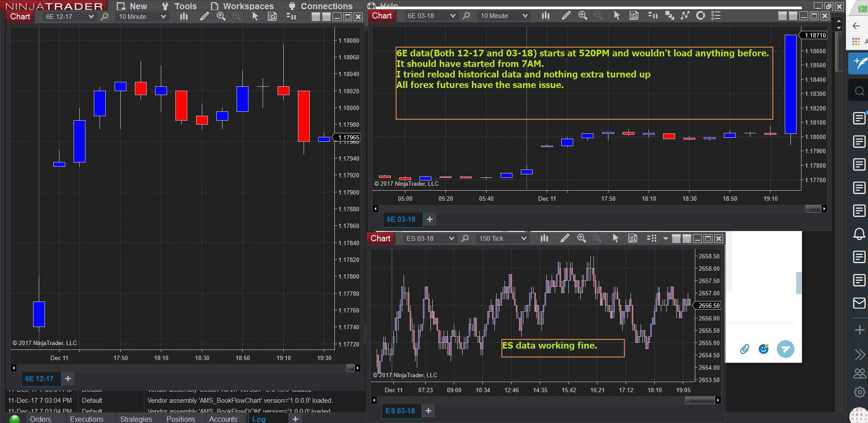
Task: Open notifications bell in right sidebar
Action: click(x=859, y=234)
